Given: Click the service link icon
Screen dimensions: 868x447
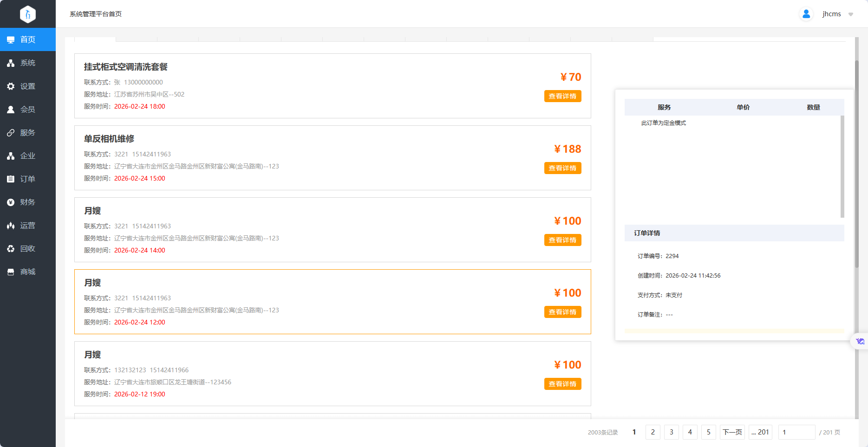Looking at the screenshot, I should pos(11,133).
